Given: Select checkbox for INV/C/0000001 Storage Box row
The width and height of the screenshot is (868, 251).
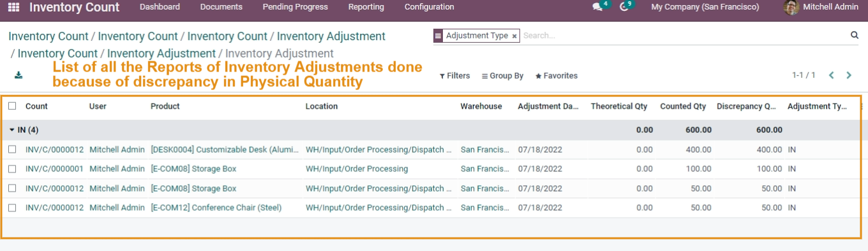Looking at the screenshot, I should point(12,169).
